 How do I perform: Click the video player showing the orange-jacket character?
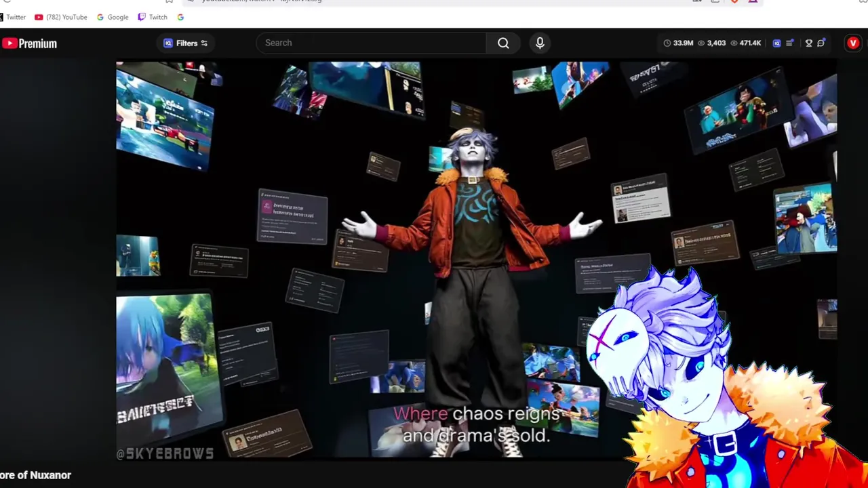click(476, 261)
